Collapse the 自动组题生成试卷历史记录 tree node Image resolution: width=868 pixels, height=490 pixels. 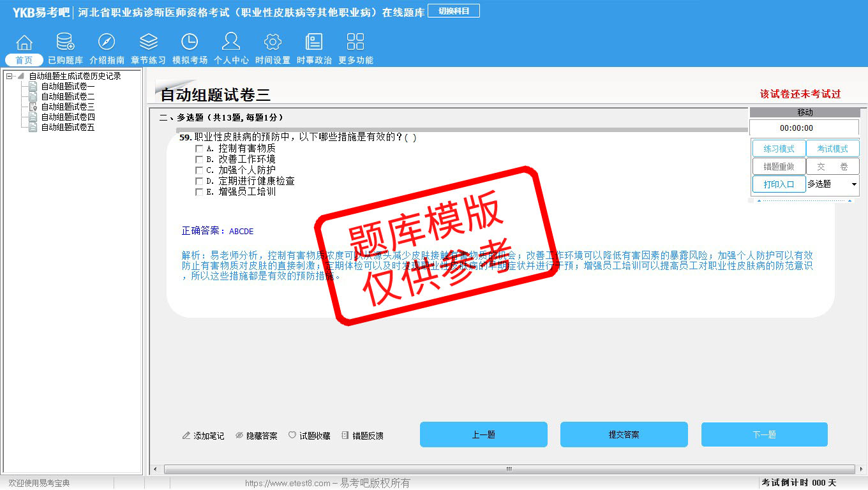[9, 76]
